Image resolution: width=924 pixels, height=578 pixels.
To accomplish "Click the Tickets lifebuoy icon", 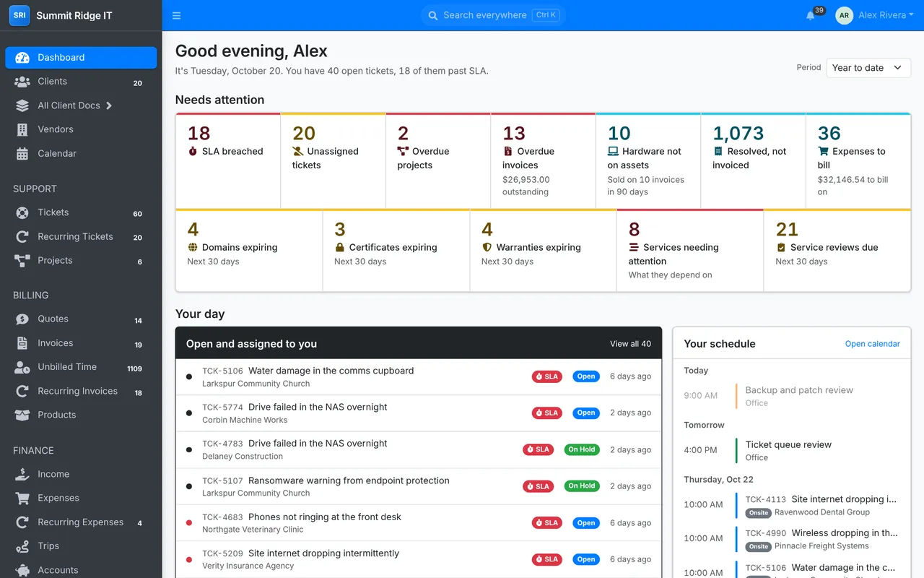I will coord(22,212).
